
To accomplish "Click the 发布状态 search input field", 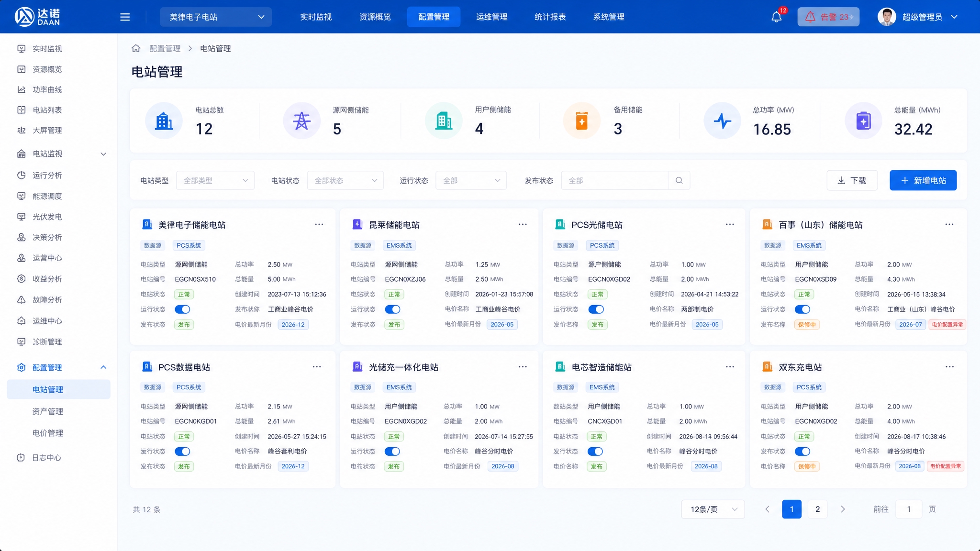I will [x=614, y=180].
